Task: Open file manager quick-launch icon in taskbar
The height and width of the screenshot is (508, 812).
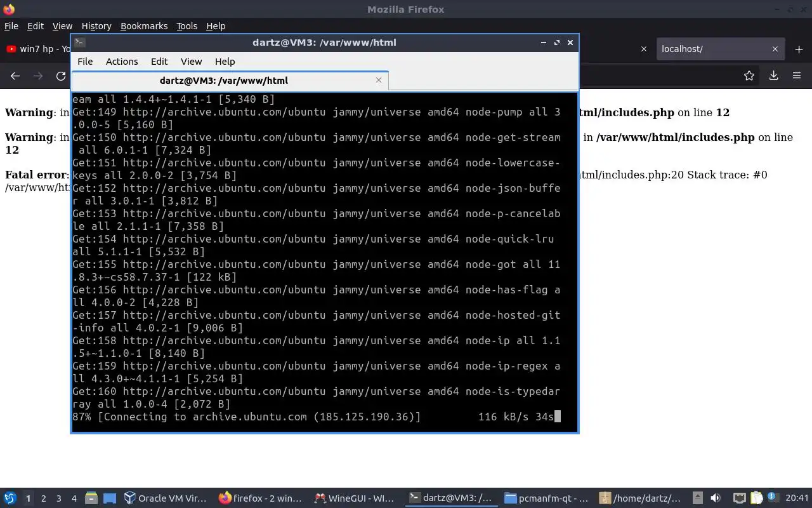Action: 91,498
